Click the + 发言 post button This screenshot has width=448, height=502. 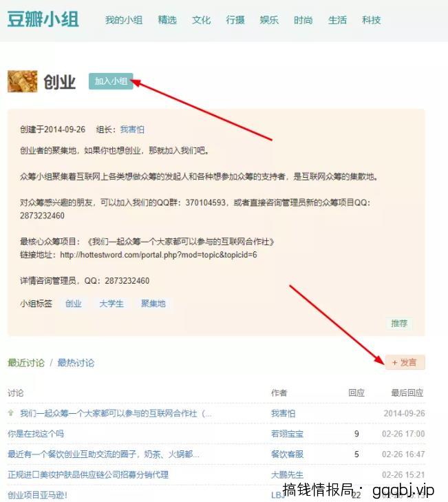(x=405, y=362)
